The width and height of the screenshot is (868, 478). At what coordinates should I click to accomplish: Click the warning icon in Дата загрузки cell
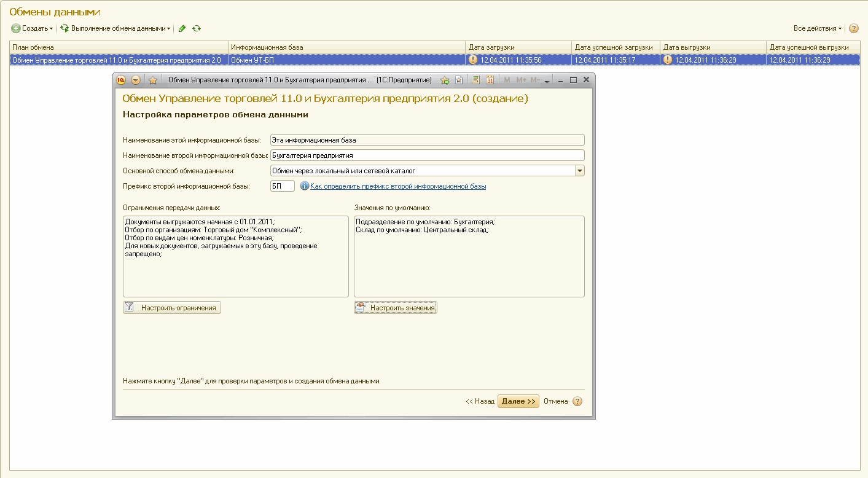point(472,60)
